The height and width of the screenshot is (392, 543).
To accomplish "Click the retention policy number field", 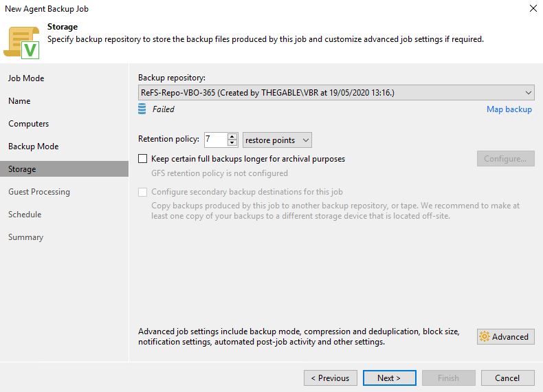I will [216, 140].
